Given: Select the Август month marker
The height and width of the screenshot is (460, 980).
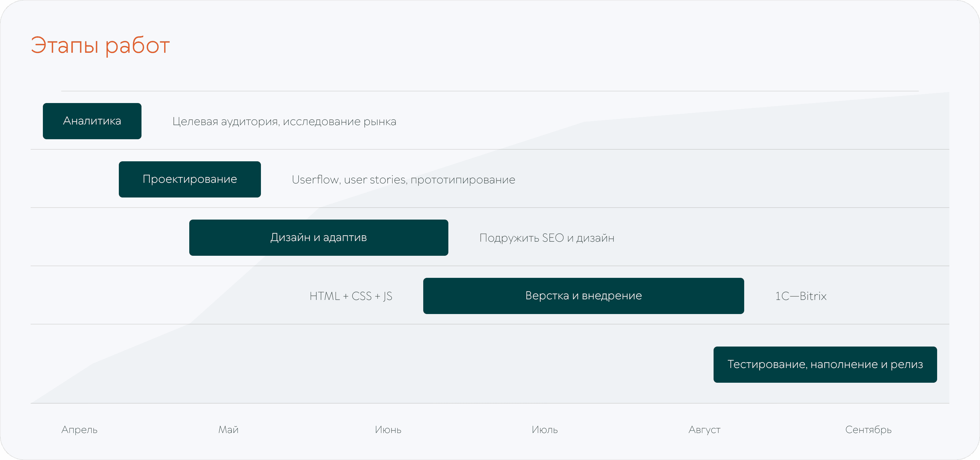Looking at the screenshot, I should coord(704,430).
